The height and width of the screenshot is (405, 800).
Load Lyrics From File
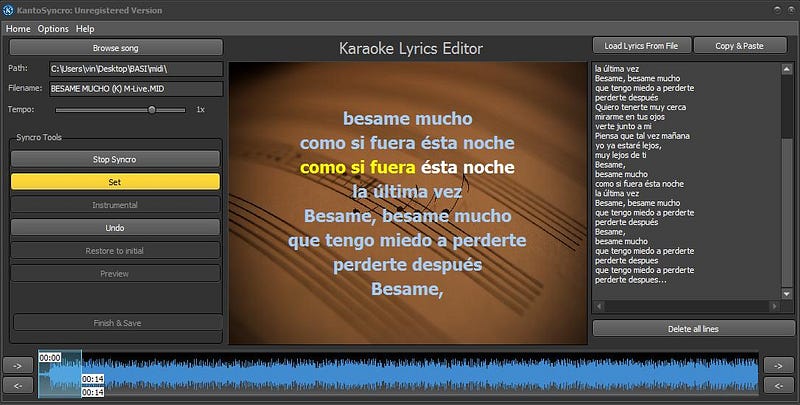[x=641, y=46]
